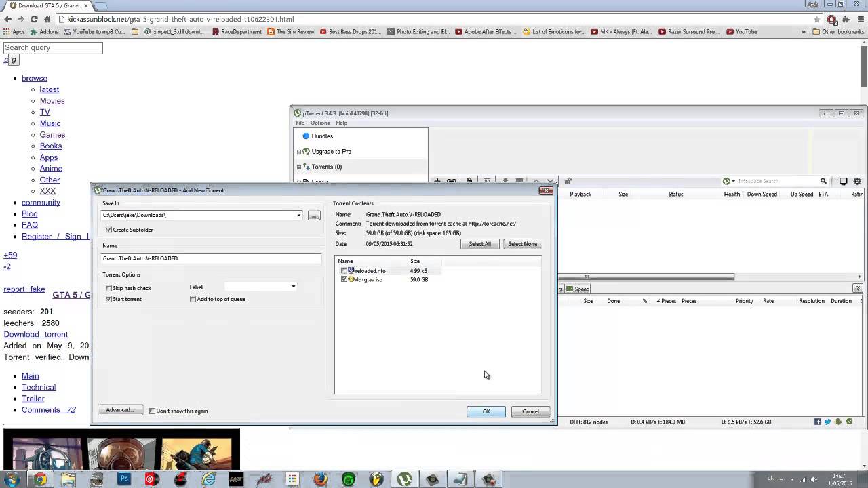The height and width of the screenshot is (488, 868).
Task: Click the Select All button
Action: [479, 244]
